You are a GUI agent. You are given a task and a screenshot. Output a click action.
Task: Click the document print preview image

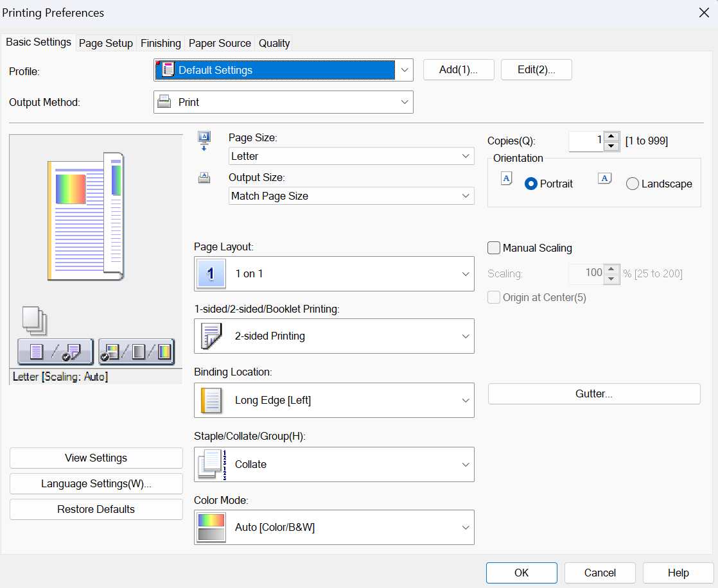[x=86, y=215]
